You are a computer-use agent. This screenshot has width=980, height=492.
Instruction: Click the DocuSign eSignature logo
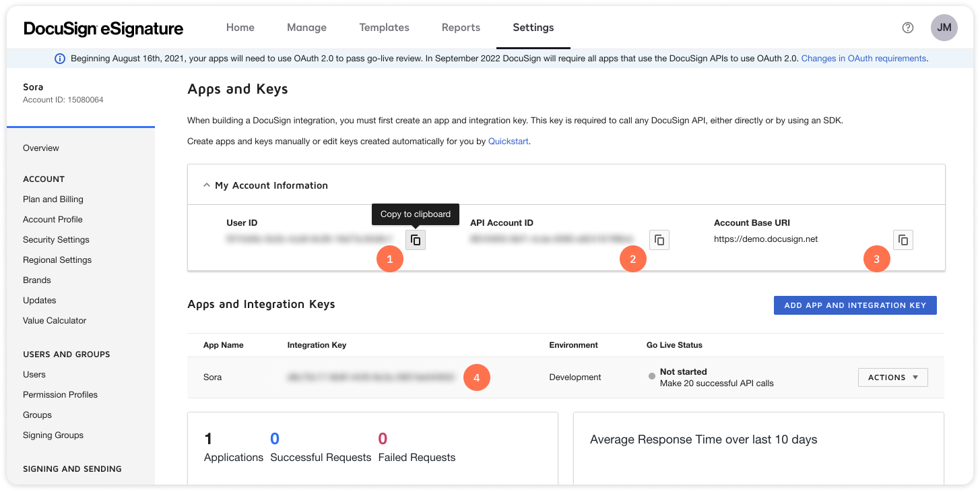click(104, 28)
